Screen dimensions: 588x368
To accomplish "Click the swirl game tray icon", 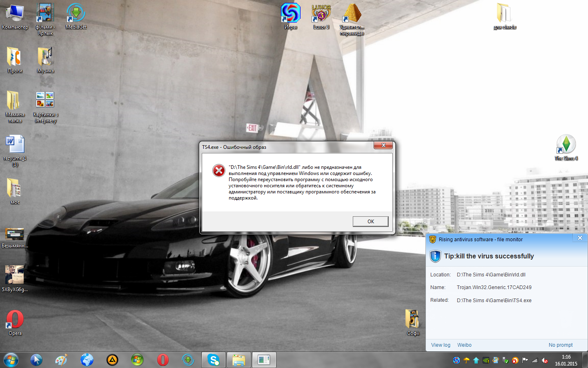I will click(456, 360).
